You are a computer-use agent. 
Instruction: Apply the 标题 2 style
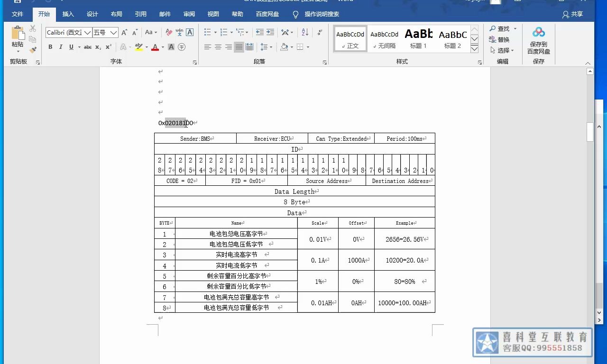pyautogui.click(x=453, y=39)
